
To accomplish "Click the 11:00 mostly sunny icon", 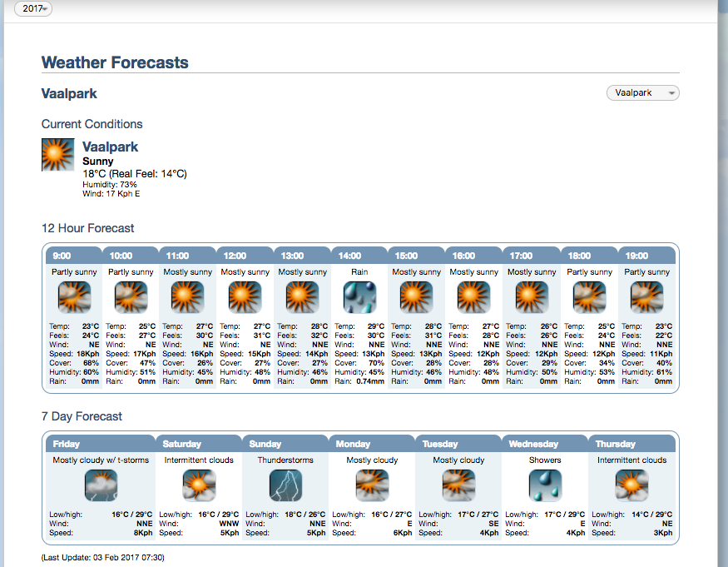I will click(x=187, y=297).
